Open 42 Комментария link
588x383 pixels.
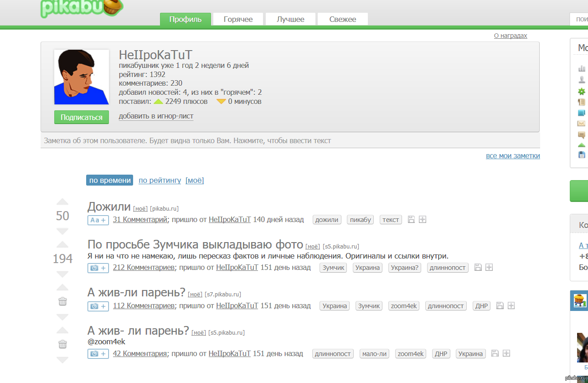140,353
